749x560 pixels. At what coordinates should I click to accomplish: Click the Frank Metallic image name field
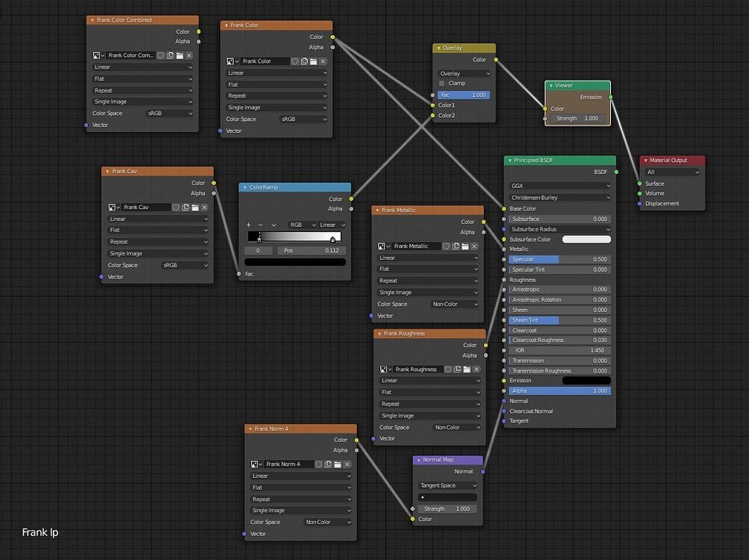(x=418, y=246)
